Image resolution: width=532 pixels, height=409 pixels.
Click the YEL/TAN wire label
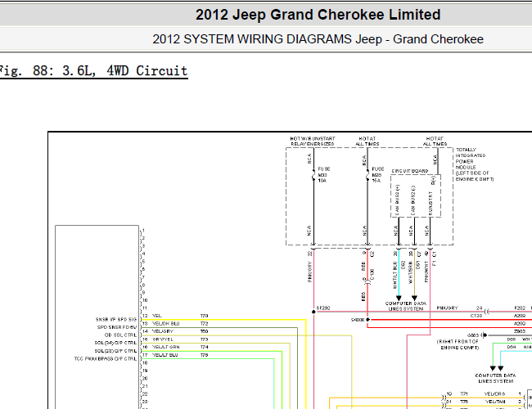coord(495,402)
